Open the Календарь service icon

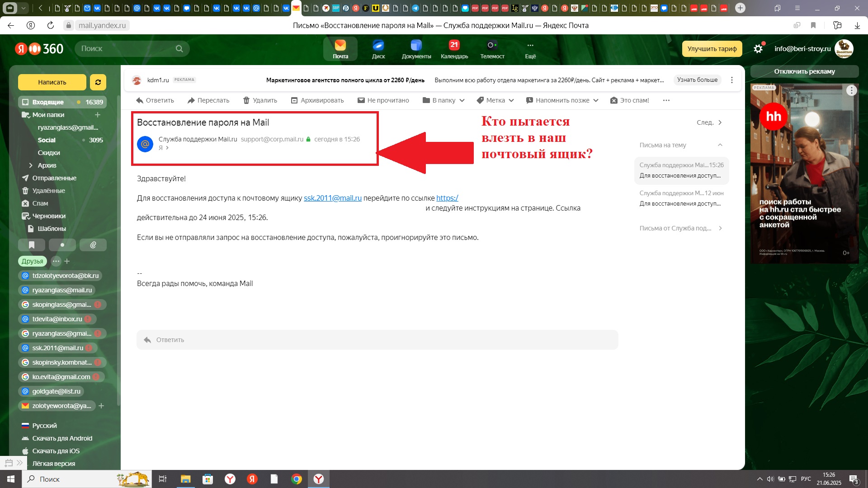(x=454, y=49)
